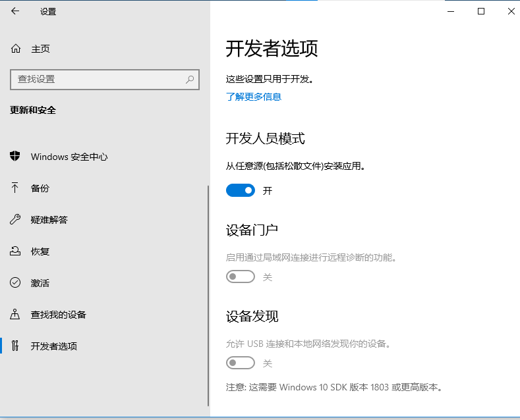Click the back arrow icon
The height and width of the screenshot is (420, 520).
[x=15, y=11]
